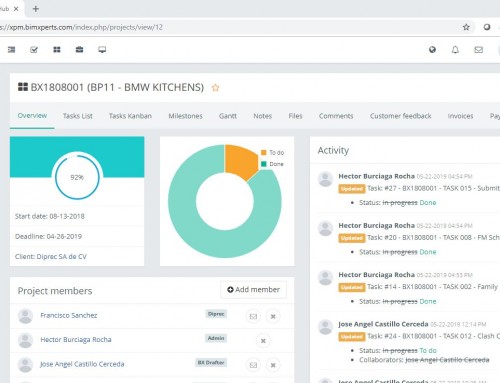Open the Comments tab

(x=336, y=116)
